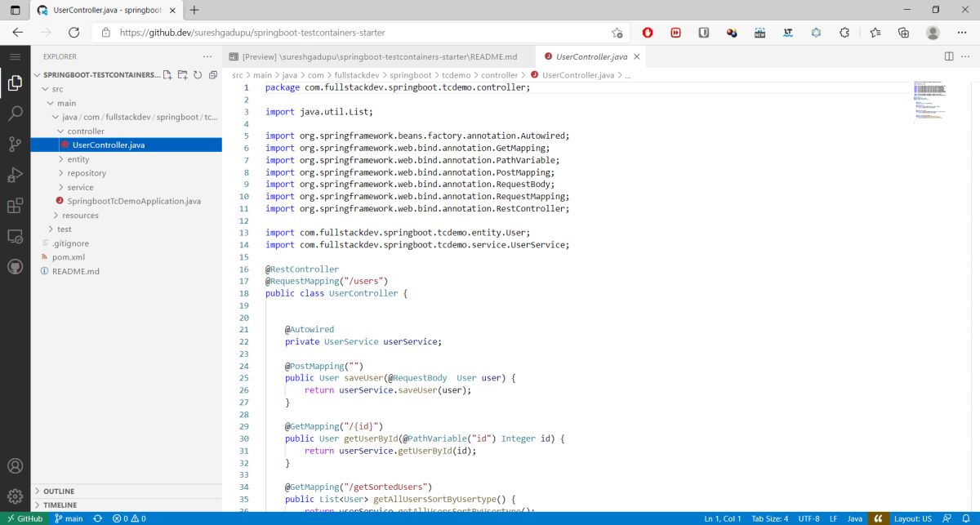This screenshot has height=525, width=980.
Task: Go to line via Ln 1, Col 1
Action: pyautogui.click(x=722, y=518)
